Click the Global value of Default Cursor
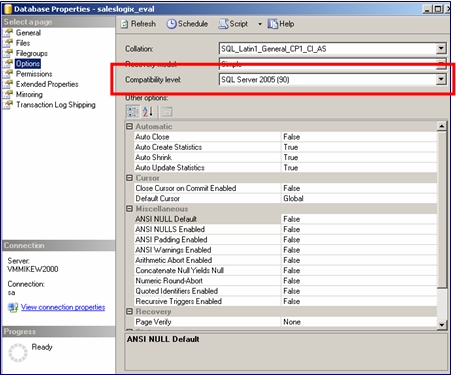 point(293,199)
